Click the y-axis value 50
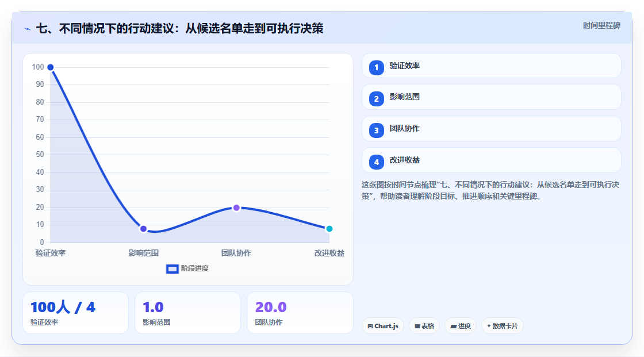This screenshot has width=644, height=357. click(x=40, y=155)
